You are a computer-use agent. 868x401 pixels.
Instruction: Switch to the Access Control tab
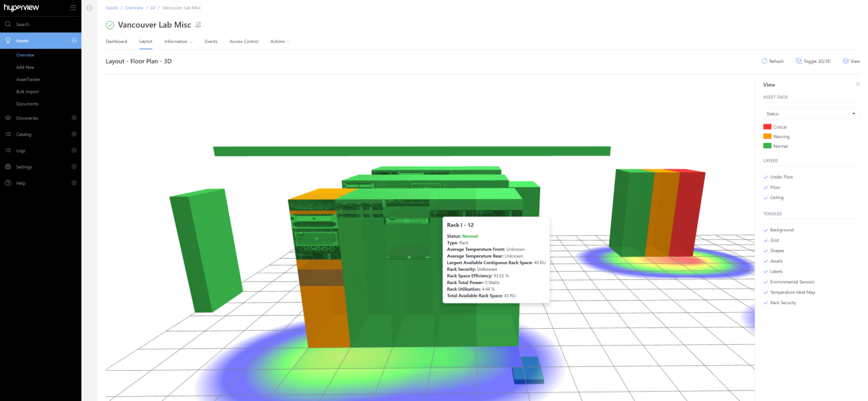(244, 41)
